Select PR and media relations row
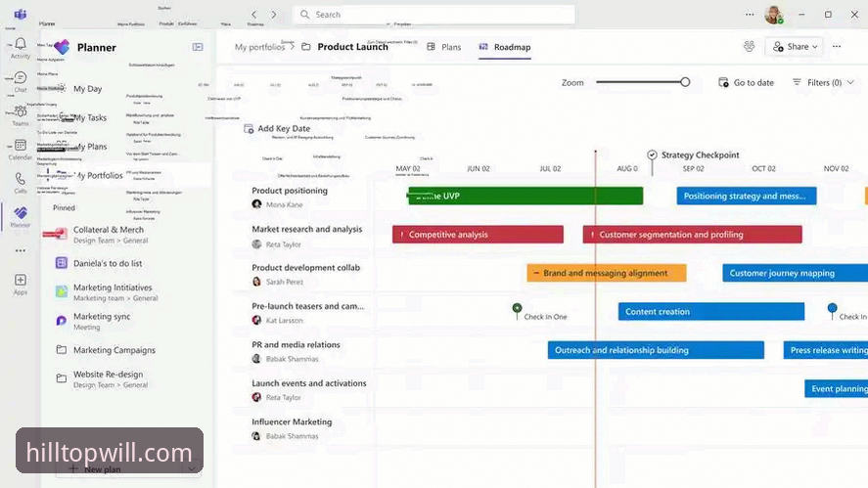Image resolution: width=868 pixels, height=488 pixels. (296, 344)
